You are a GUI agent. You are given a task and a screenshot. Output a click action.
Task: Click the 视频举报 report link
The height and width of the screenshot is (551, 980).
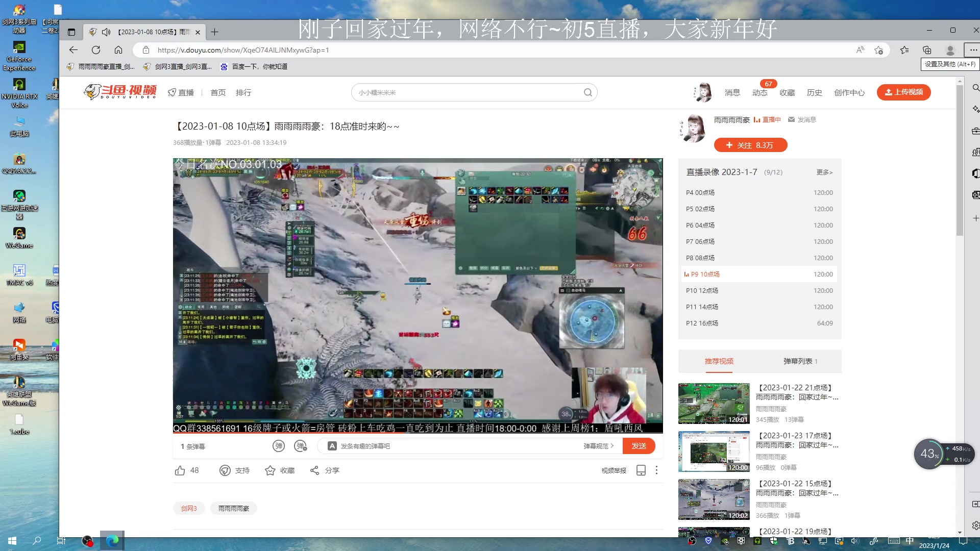coord(614,470)
